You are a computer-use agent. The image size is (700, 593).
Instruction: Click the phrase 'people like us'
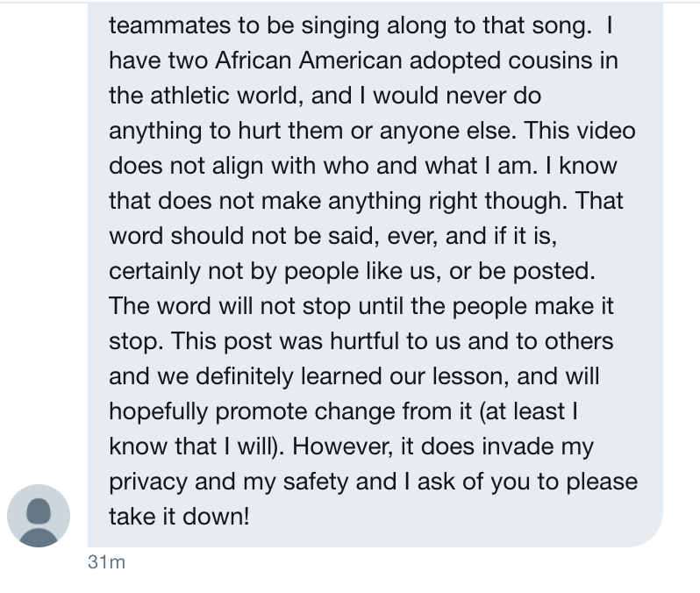click(360, 271)
